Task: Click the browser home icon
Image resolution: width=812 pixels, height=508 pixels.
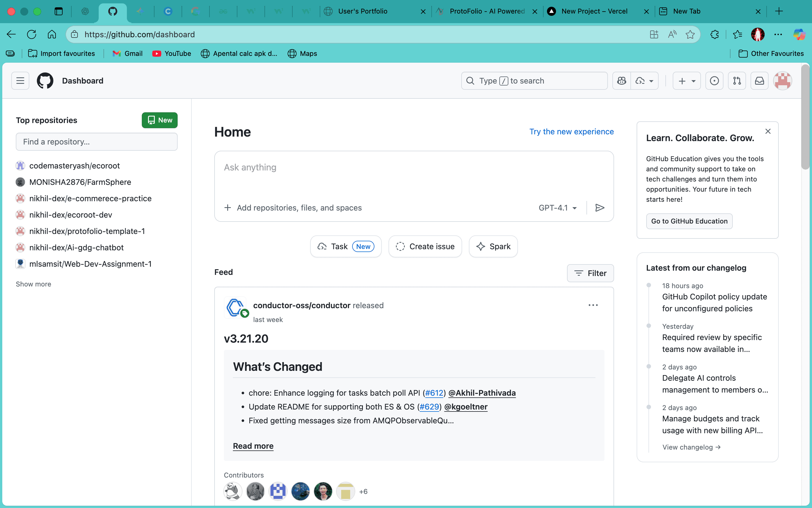Action: point(52,34)
